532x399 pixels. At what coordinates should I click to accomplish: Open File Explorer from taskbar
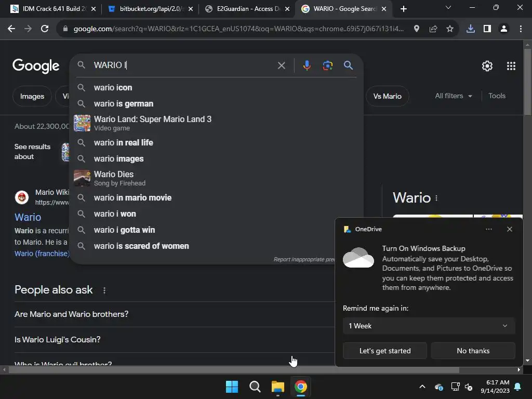pos(278,387)
